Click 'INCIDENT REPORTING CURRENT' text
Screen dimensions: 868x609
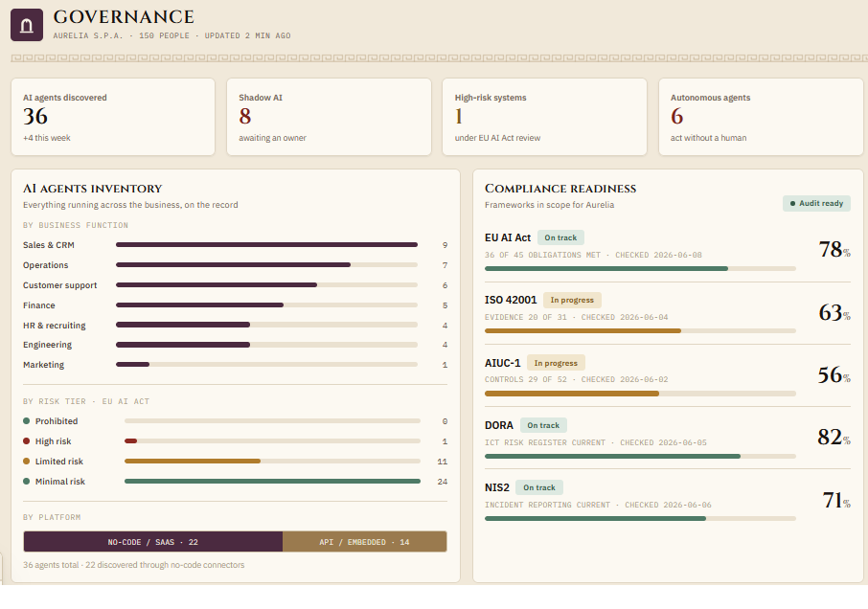pyautogui.click(x=547, y=505)
